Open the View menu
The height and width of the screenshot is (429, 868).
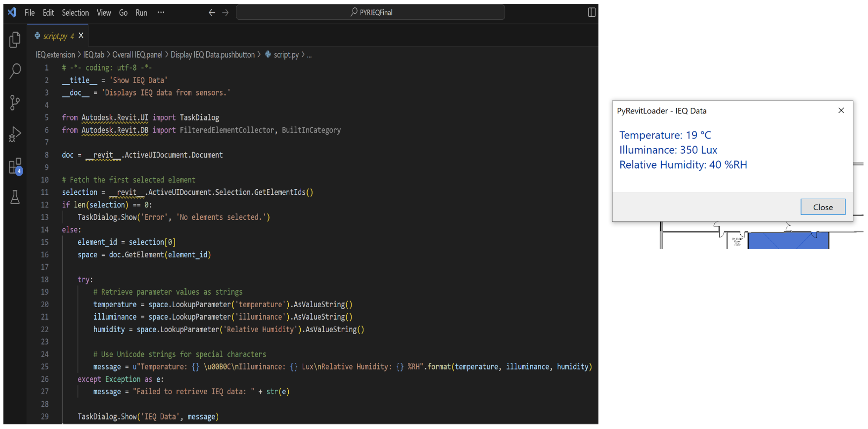[x=104, y=13]
